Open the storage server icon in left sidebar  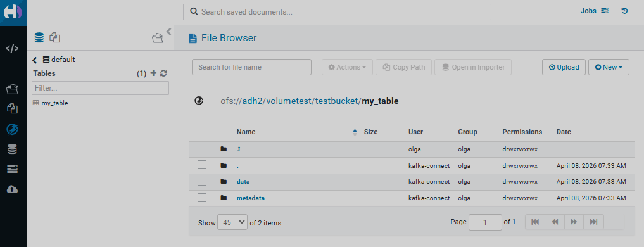coord(12,169)
